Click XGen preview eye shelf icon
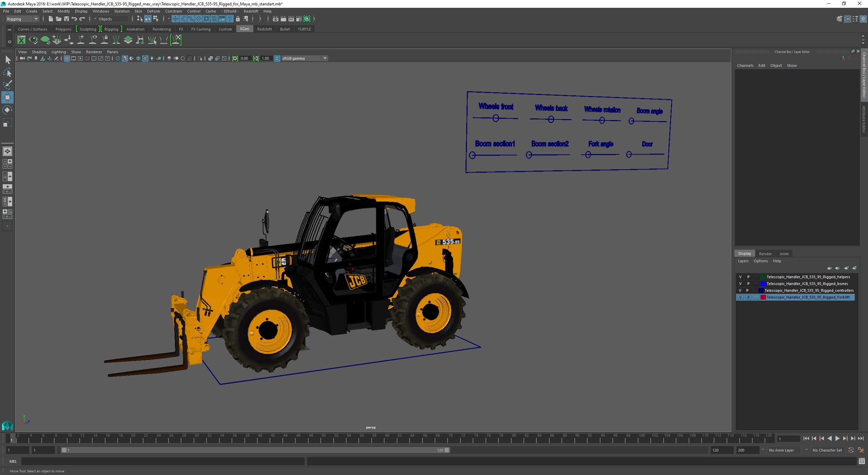The width and height of the screenshot is (868, 475). pos(33,40)
